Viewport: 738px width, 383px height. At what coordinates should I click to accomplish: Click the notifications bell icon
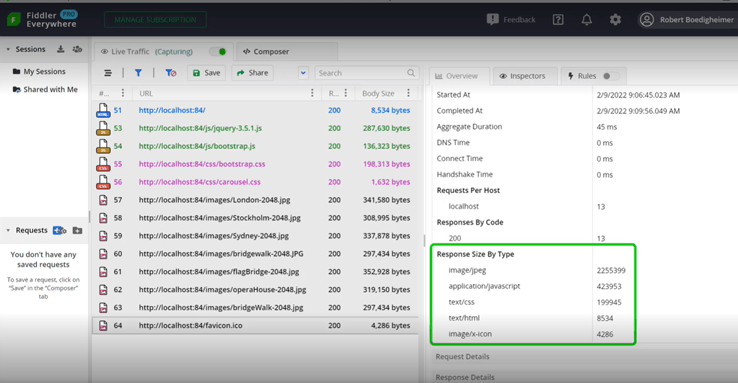coord(586,20)
